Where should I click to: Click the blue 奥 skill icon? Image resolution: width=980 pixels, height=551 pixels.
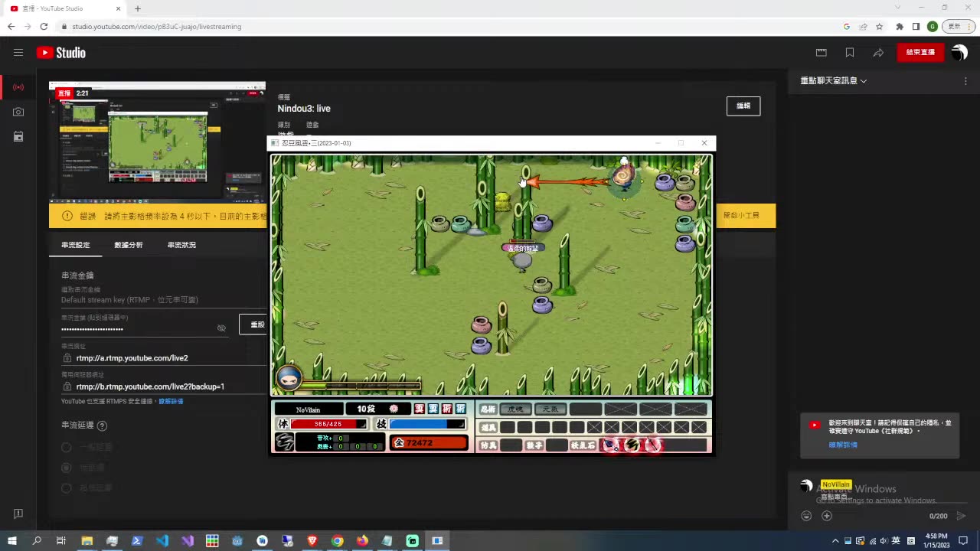tap(433, 409)
